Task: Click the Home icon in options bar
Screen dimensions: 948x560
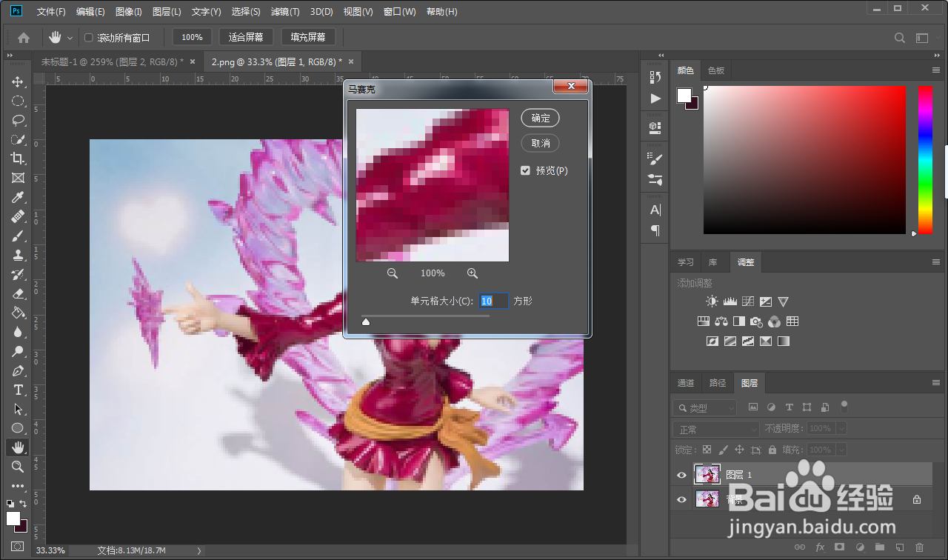Action: (x=24, y=37)
